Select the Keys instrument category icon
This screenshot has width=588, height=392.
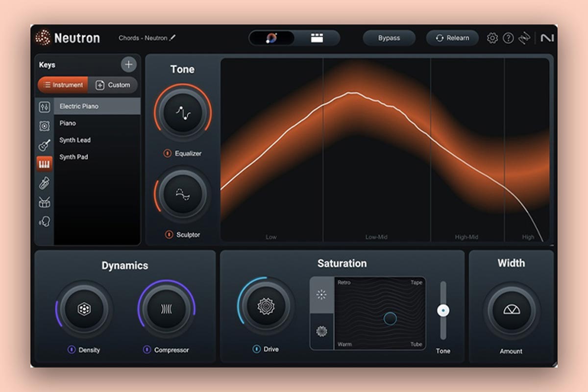(x=44, y=163)
